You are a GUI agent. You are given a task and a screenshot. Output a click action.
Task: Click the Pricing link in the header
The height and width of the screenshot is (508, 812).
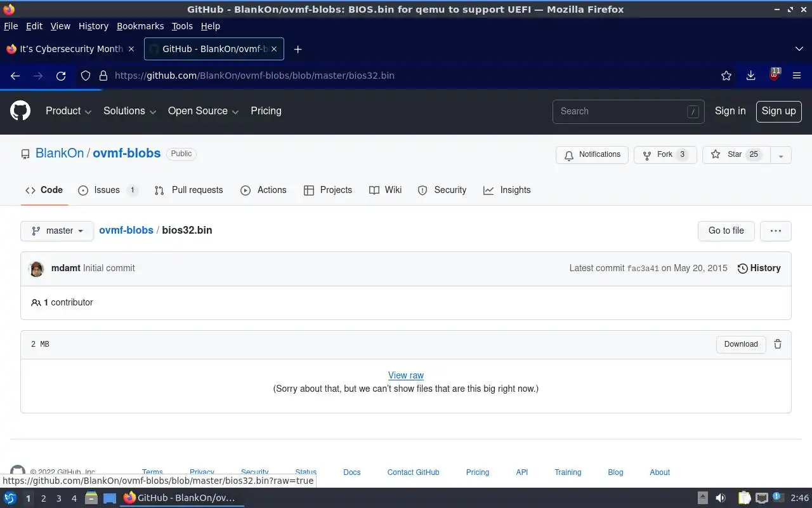266,111
